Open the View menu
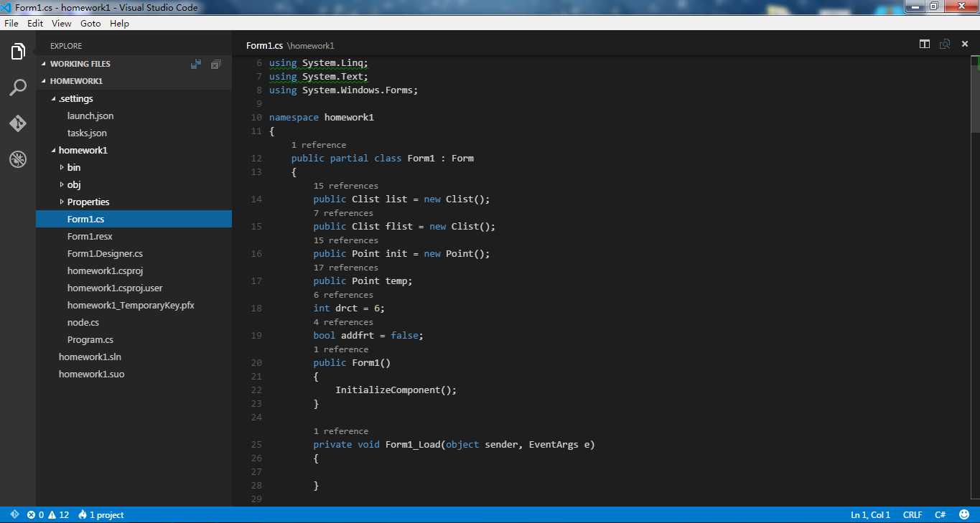The width and height of the screenshot is (980, 523). click(62, 23)
